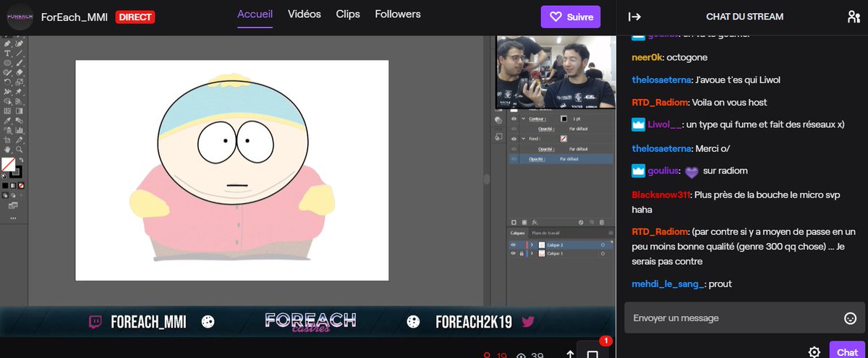Viewport: 868px width, 358px height.
Task: Delete selected item with trash icon
Action: (x=602, y=223)
